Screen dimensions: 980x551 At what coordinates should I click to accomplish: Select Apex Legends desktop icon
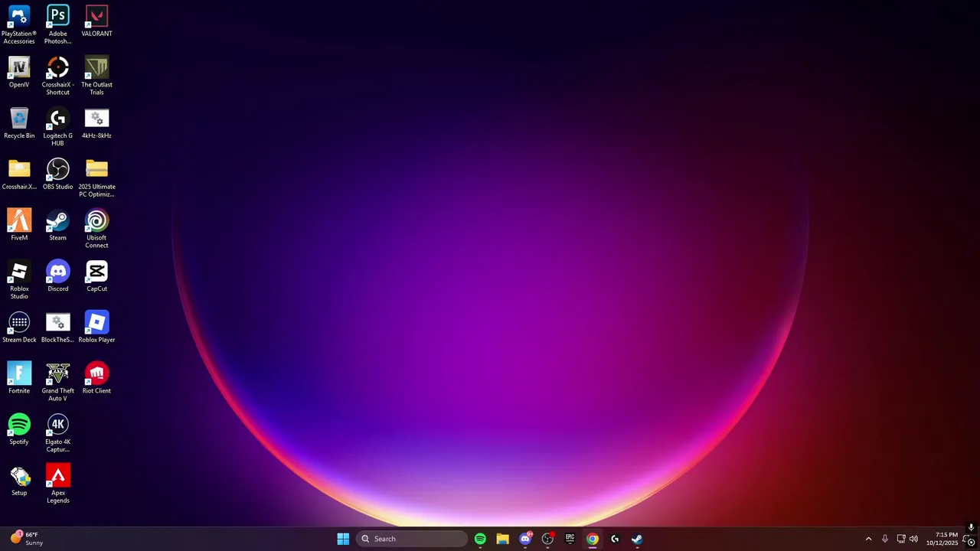tap(57, 484)
